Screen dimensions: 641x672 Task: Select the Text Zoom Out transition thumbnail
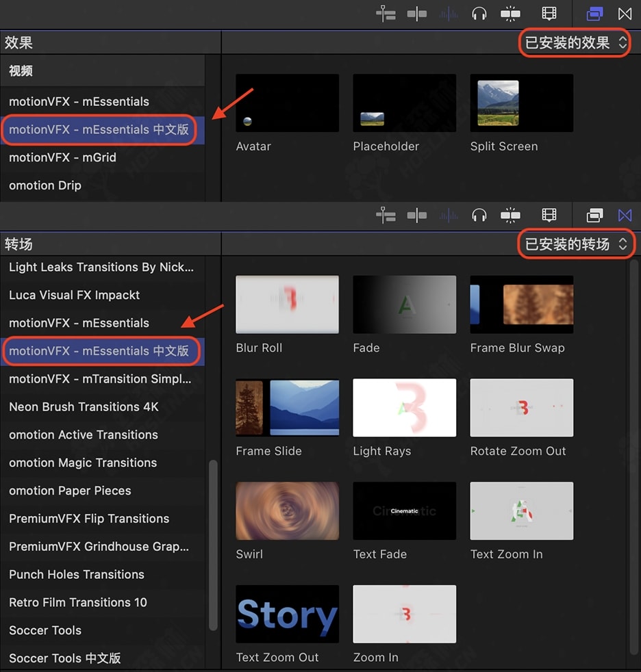(x=287, y=614)
